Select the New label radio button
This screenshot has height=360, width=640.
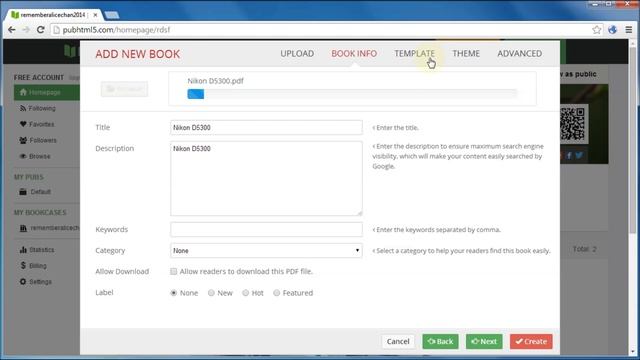[x=211, y=293]
